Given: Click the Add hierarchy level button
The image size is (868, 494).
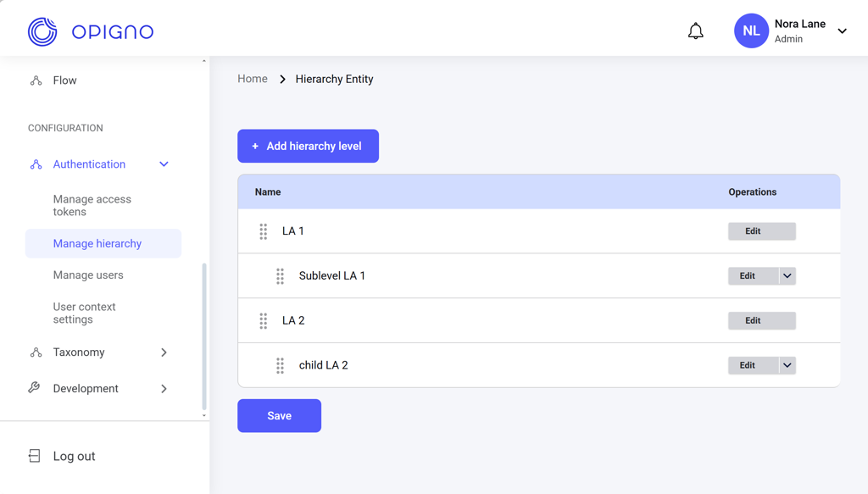Looking at the screenshot, I should click(x=308, y=146).
